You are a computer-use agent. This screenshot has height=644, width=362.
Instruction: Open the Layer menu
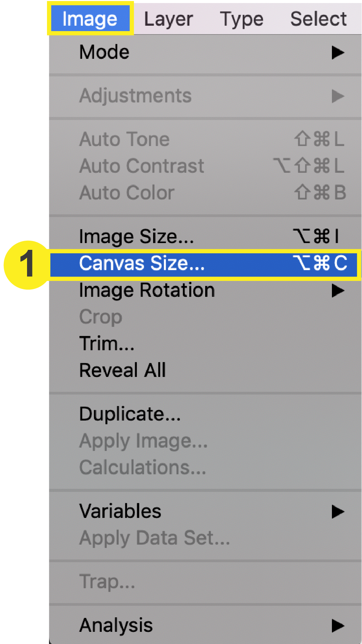click(x=168, y=19)
